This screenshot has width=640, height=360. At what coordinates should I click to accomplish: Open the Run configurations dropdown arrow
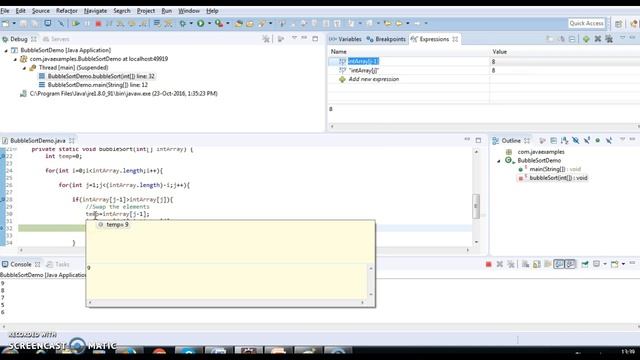[x=209, y=24]
